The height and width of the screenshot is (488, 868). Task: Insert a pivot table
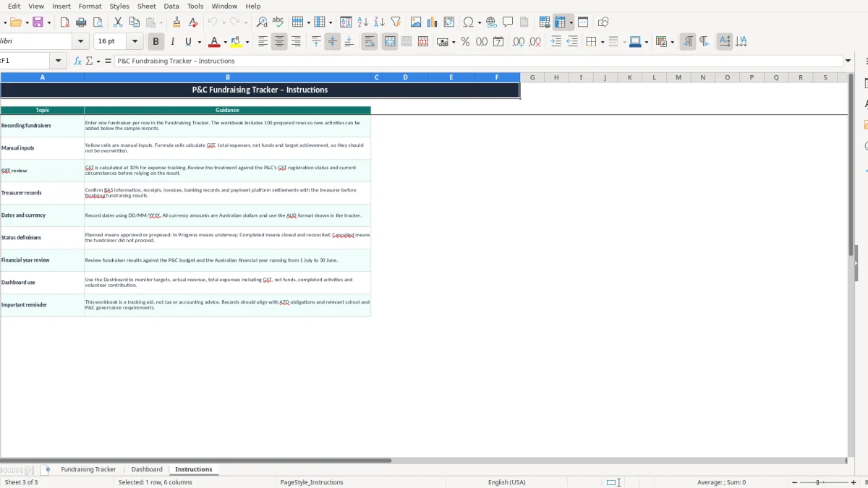(x=449, y=22)
